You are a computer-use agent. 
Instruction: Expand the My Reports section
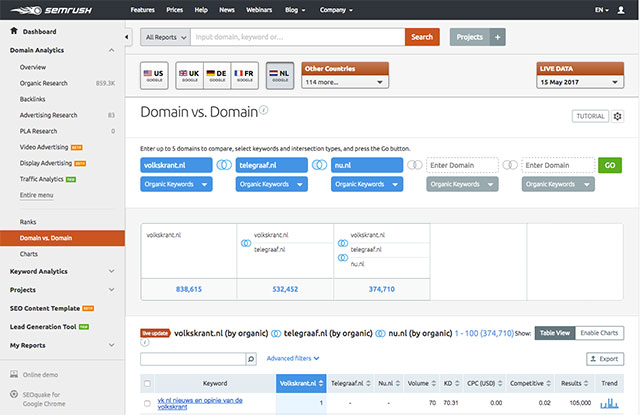(x=111, y=345)
